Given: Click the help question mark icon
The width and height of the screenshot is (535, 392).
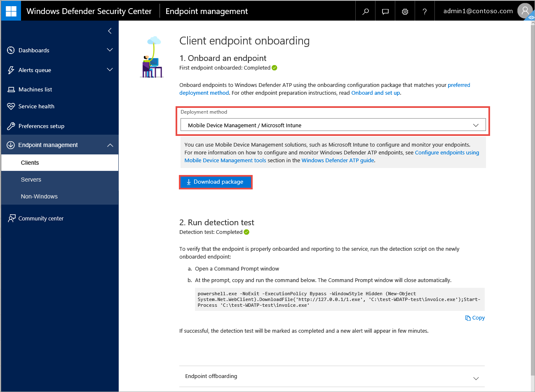Looking at the screenshot, I should [x=425, y=12].
